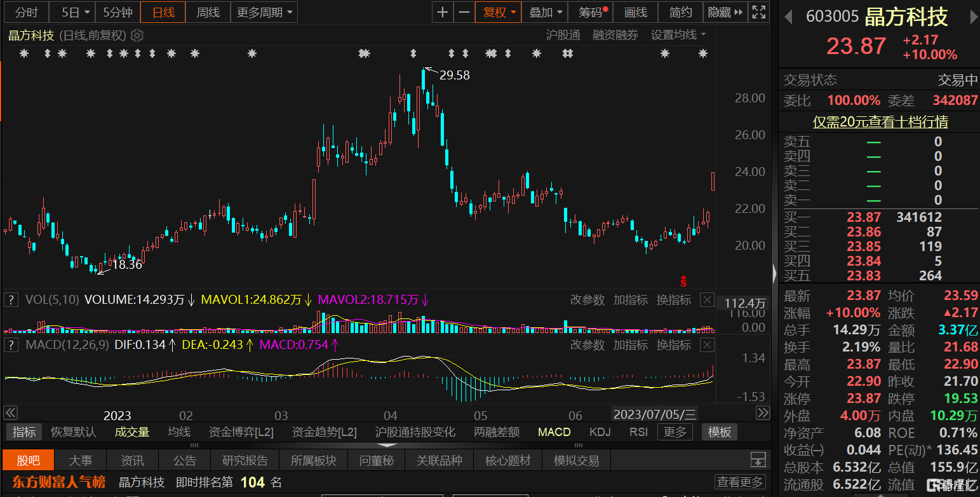The image size is (980, 497).
Task: Click the zoom in plus icon
Action: click(x=443, y=12)
